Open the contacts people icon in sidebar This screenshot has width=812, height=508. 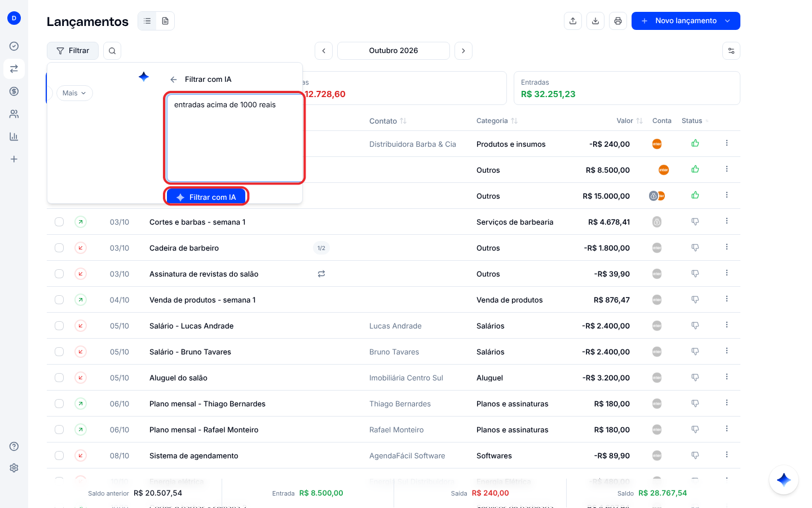coord(14,114)
